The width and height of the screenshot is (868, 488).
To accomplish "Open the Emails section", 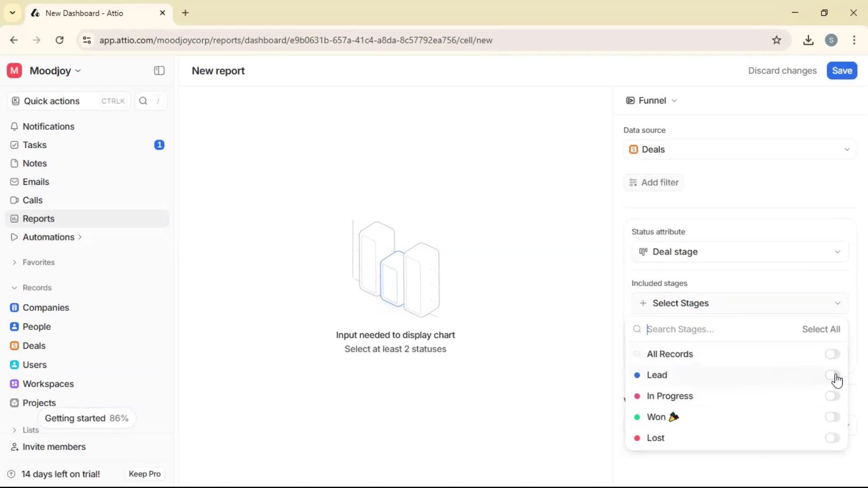I will pyautogui.click(x=36, y=182).
